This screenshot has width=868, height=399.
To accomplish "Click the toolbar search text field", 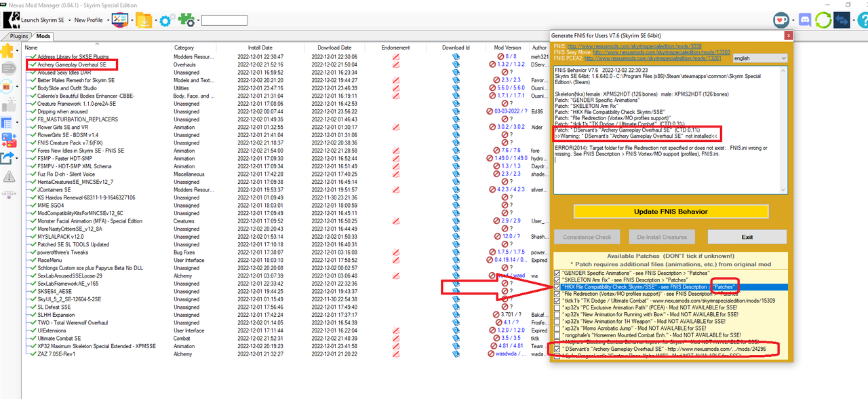I will coord(224,20).
